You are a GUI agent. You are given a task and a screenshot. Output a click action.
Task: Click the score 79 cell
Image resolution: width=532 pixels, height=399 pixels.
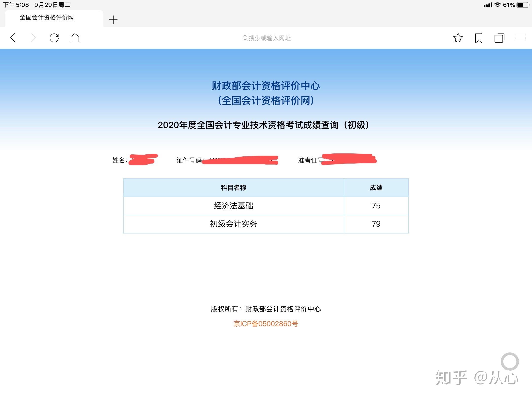376,224
